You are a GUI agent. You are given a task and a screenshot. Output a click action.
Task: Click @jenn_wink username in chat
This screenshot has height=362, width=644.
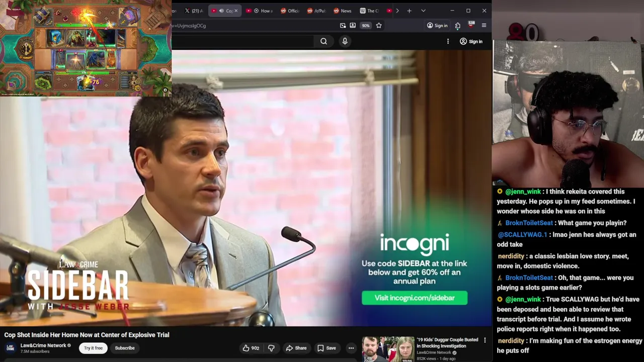coord(523,192)
